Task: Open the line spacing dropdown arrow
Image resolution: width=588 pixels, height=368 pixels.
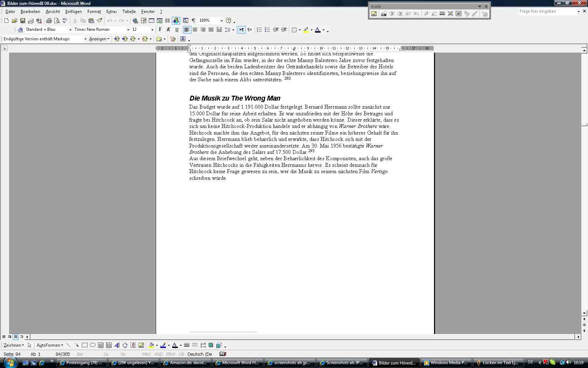Action: tap(233, 30)
